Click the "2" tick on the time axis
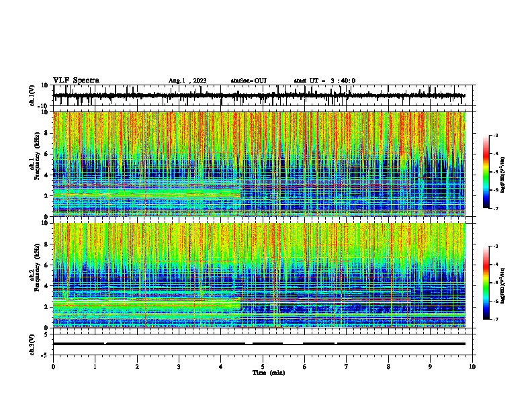532x411 pixels. [137, 367]
